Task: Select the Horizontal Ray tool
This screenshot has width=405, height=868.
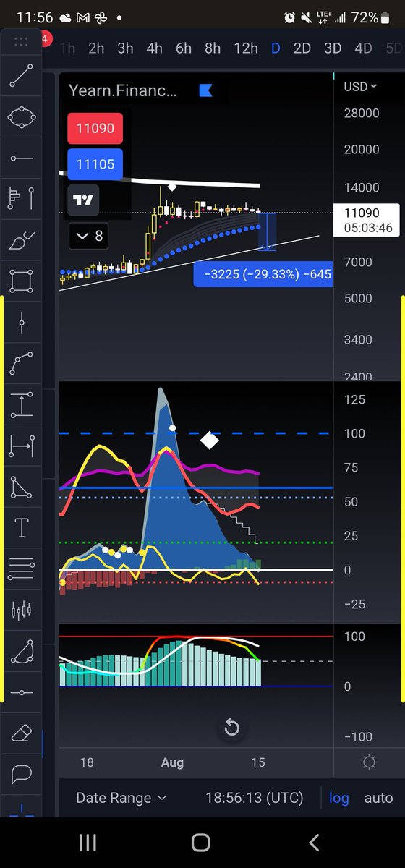Action: click(22, 157)
